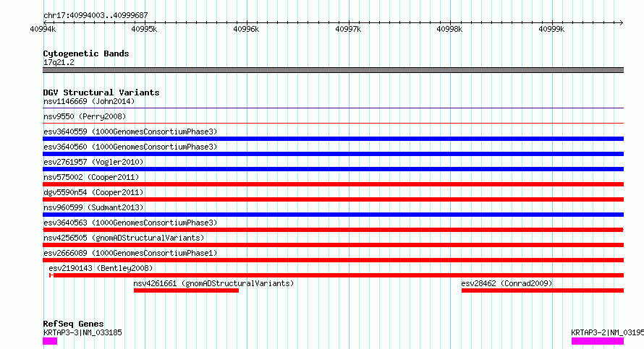Click the red bar under dgv5590n54
The height and width of the screenshot is (349, 644).
point(333,199)
